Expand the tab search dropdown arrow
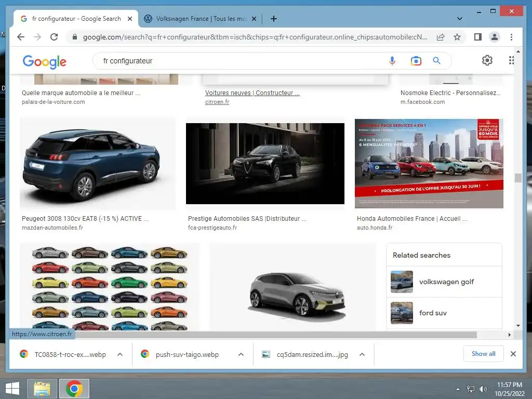Image resolution: width=532 pixels, height=399 pixels. (x=459, y=19)
